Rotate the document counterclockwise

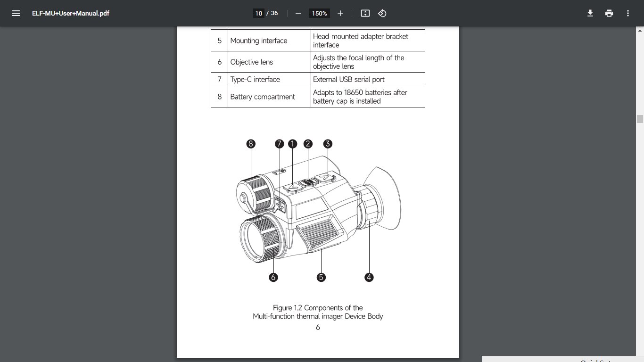[382, 13]
